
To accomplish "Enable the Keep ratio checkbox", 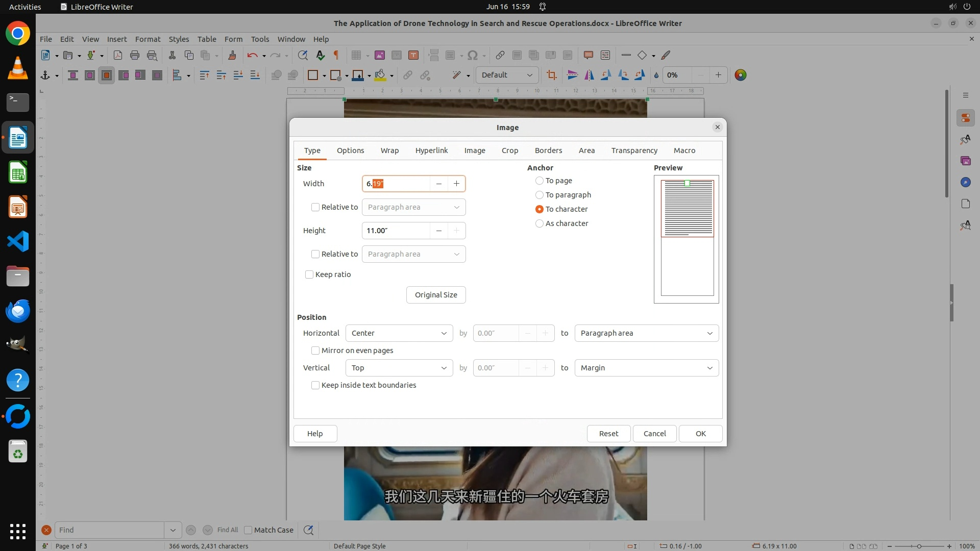I will [x=309, y=274].
